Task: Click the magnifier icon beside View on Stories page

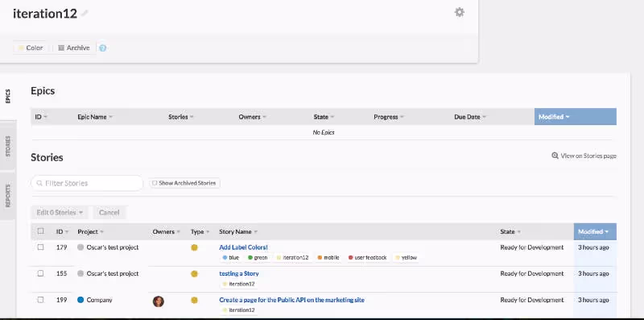Action: 555,156
